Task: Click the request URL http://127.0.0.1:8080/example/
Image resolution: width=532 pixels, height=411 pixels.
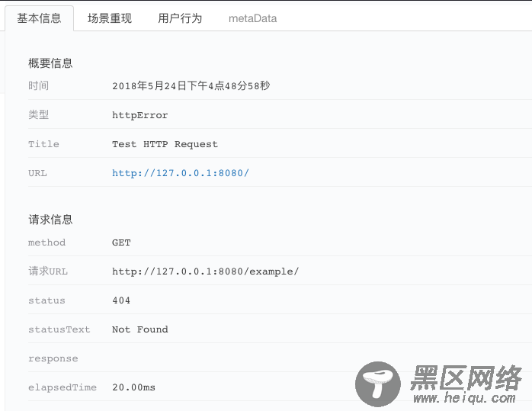Action: pyautogui.click(x=205, y=271)
